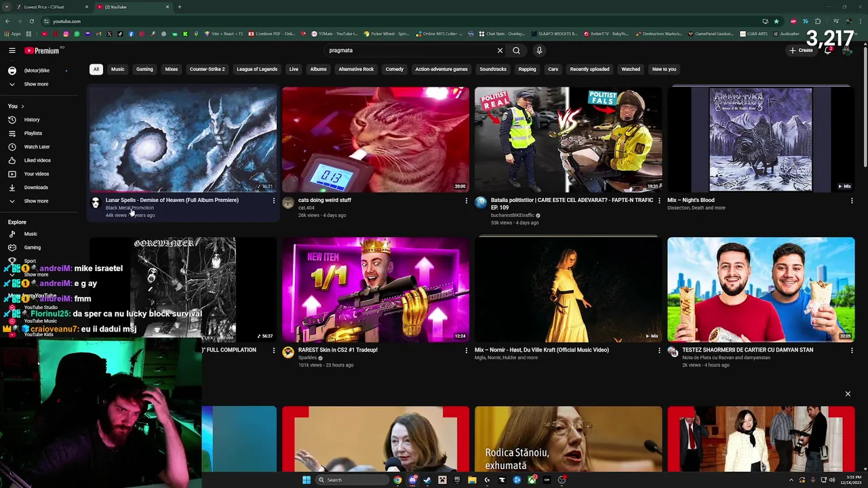Select the Alternative Rock filter chip
This screenshot has width=868, height=488.
click(356, 69)
